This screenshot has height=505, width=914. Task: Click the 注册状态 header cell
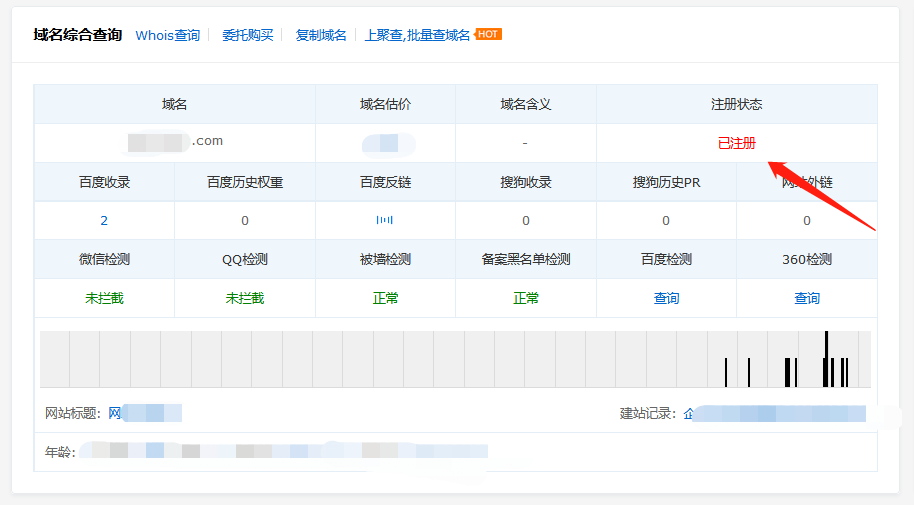(x=737, y=104)
